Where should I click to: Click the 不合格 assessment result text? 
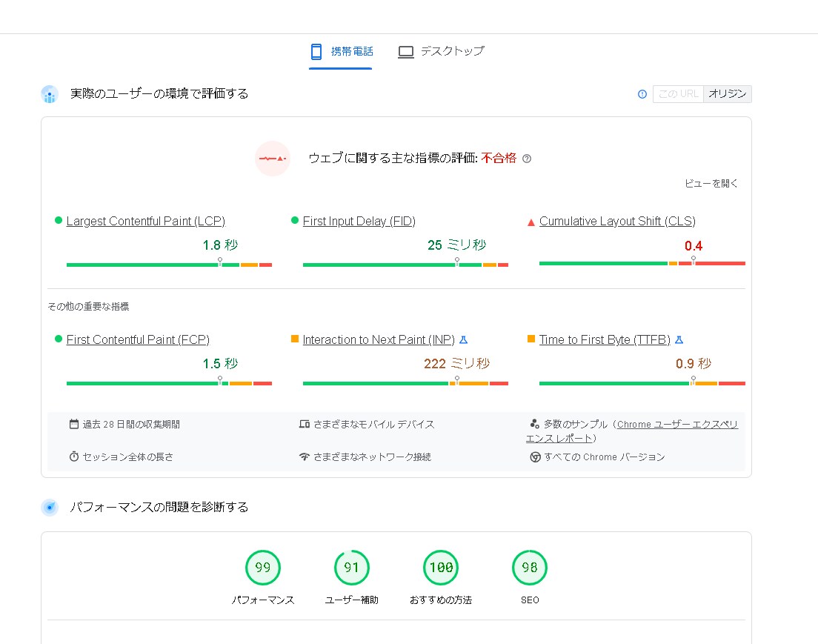pyautogui.click(x=499, y=158)
